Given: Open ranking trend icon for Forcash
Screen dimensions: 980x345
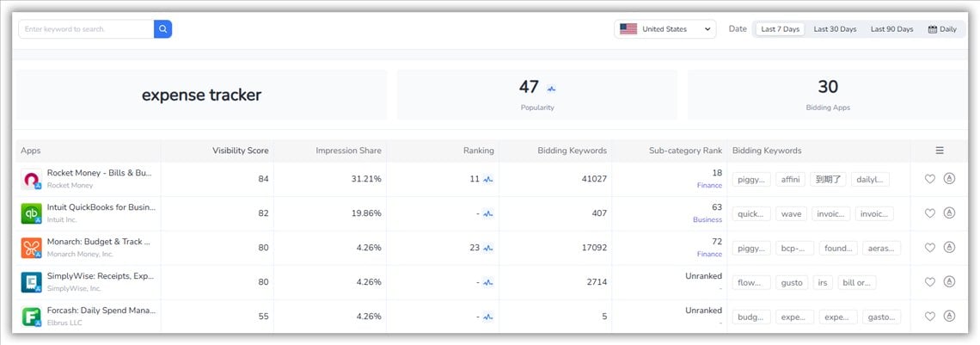Looking at the screenshot, I should [x=488, y=317].
